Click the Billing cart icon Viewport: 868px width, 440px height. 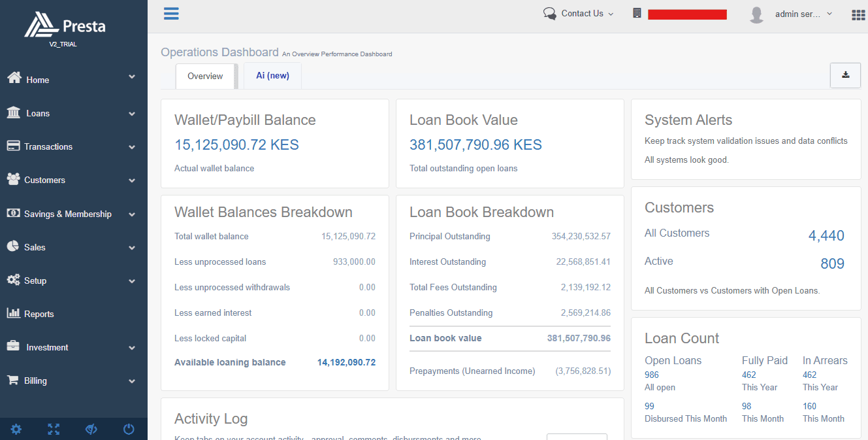tap(12, 380)
